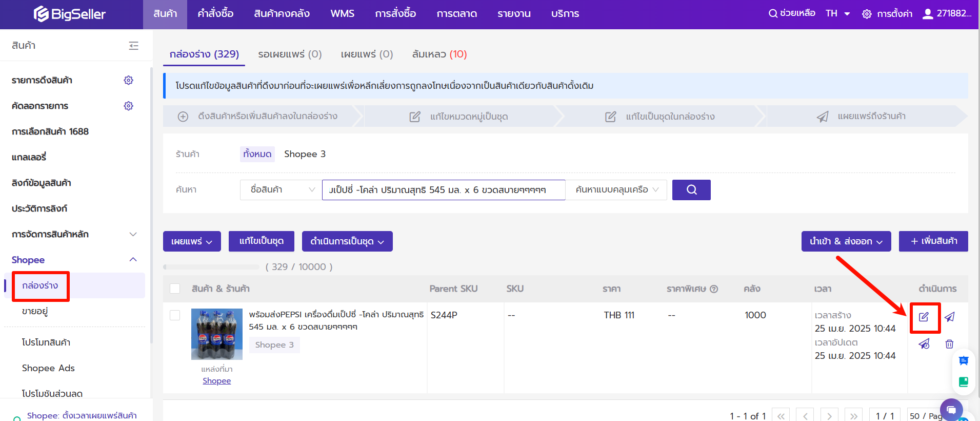980x421 pixels.
Task: Open settings gear in top bar
Action: (867, 14)
